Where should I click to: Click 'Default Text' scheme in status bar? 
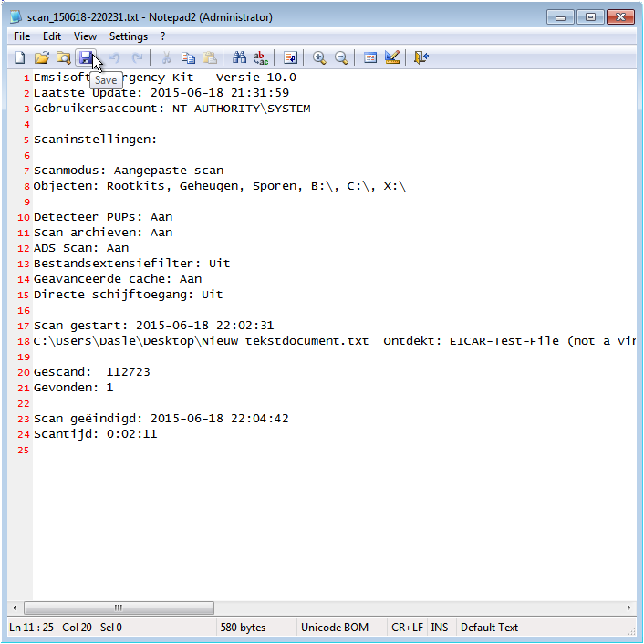[x=489, y=628]
